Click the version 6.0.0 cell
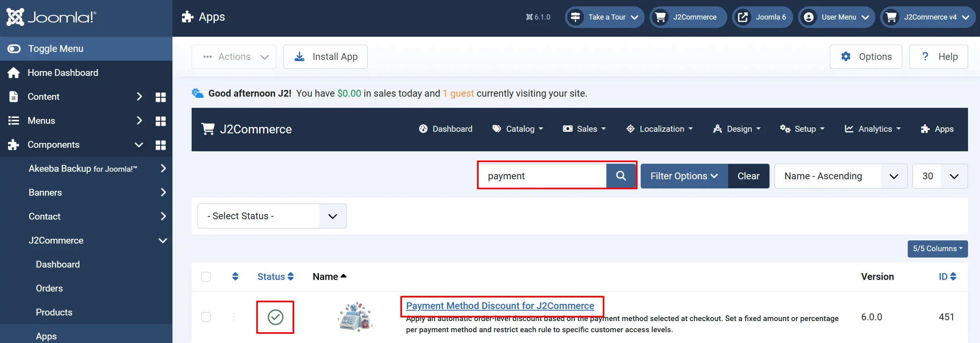Image resolution: width=980 pixels, height=343 pixels. 871,317
